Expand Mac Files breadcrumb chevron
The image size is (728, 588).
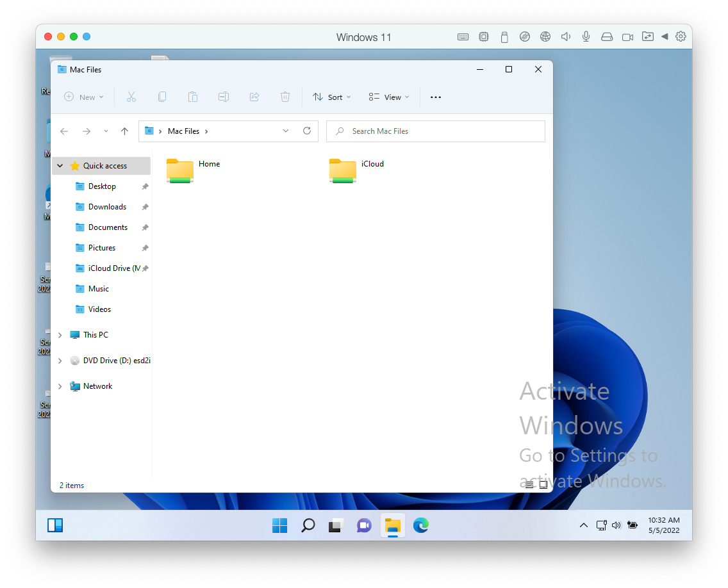coord(206,131)
